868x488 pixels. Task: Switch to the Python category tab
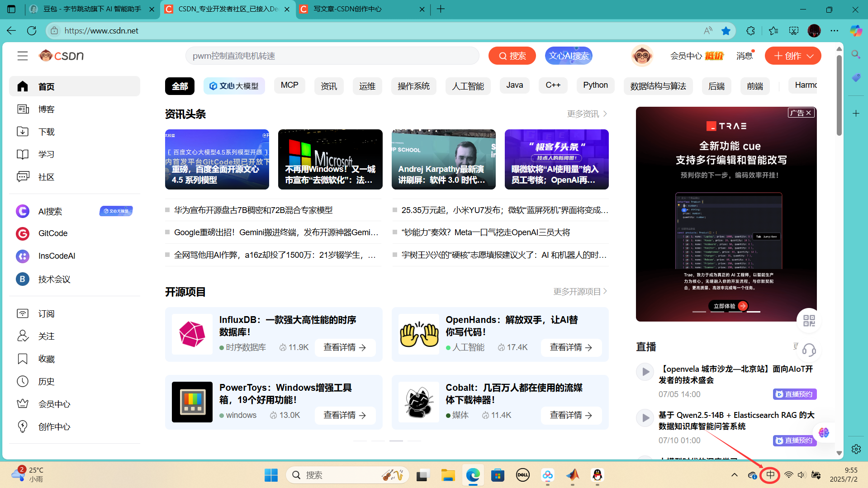click(595, 85)
